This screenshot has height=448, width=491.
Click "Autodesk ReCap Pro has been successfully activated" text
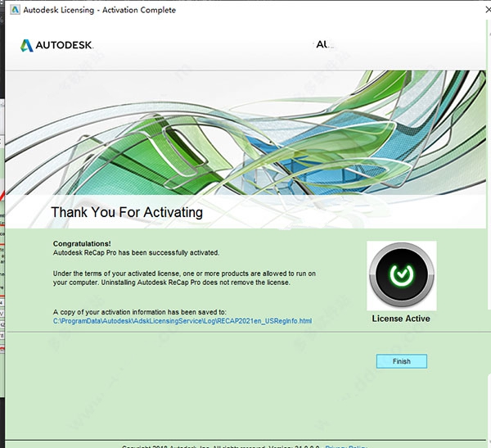[136, 253]
